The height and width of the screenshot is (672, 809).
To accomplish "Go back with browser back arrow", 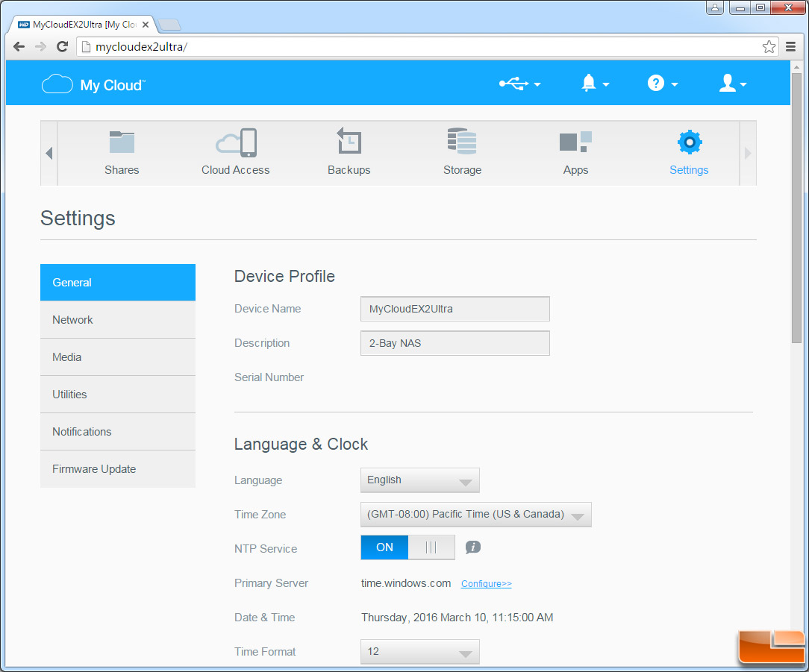I will [19, 47].
